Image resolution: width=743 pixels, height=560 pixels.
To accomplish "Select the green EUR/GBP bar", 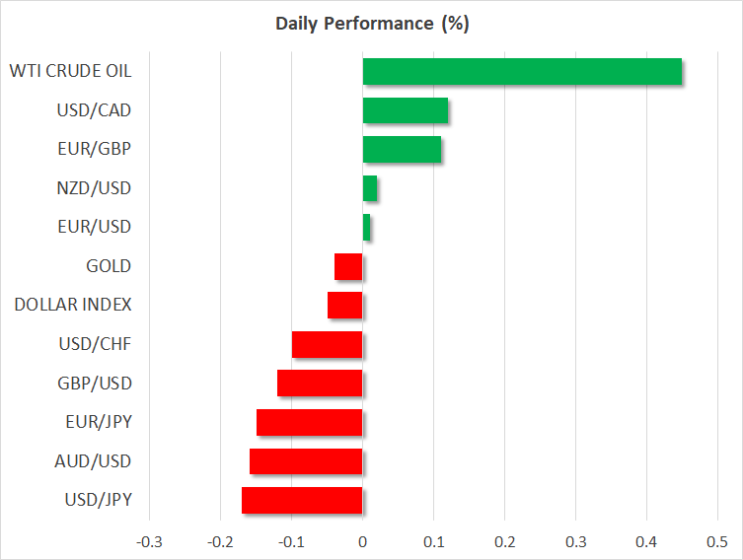I will (x=402, y=150).
